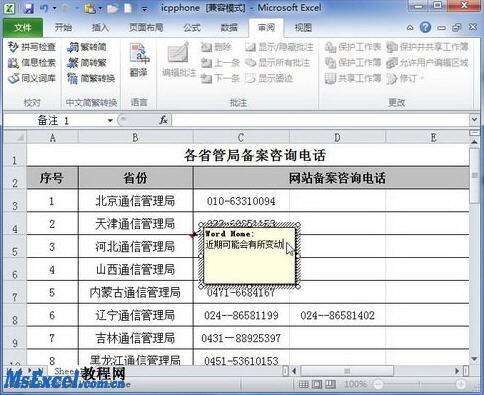Click 允许用户编辑区域
The height and width of the screenshot is (395, 484).
[x=427, y=63]
